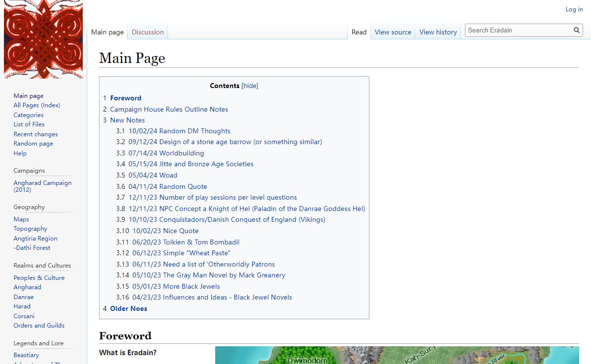Screen dimensions: 591x364
Task: Open the Topography page
Action: (x=31, y=229)
